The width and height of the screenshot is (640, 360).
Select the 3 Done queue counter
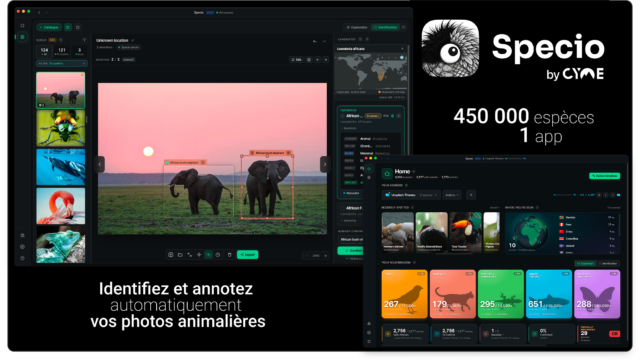click(x=80, y=51)
